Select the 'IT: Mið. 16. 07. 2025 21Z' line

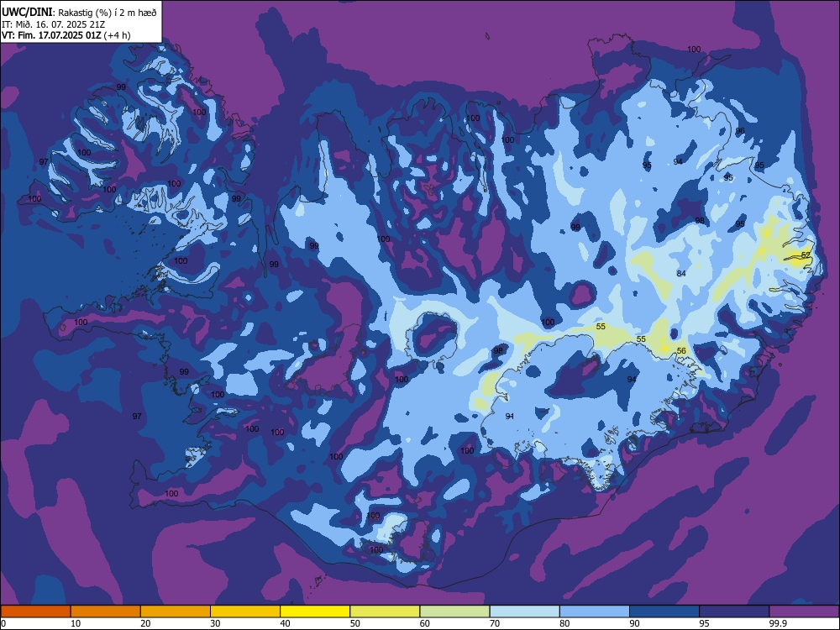53,24
